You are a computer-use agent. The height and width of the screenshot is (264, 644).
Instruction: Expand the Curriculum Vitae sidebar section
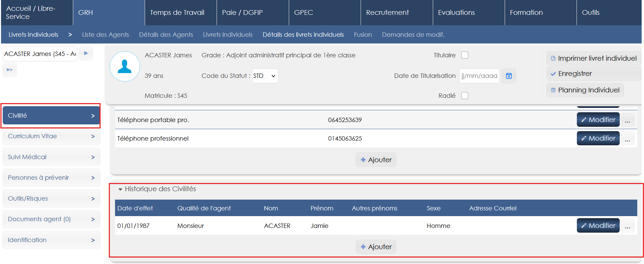(51, 136)
